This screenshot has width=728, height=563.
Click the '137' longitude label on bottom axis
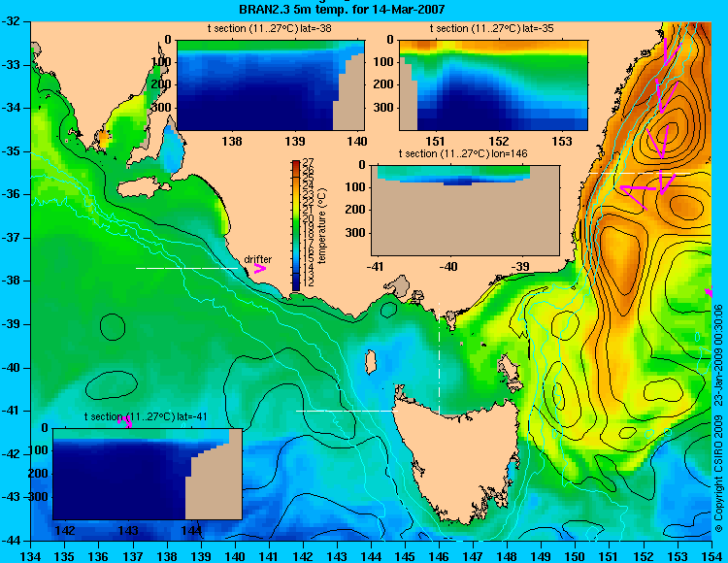pyautogui.click(x=133, y=556)
